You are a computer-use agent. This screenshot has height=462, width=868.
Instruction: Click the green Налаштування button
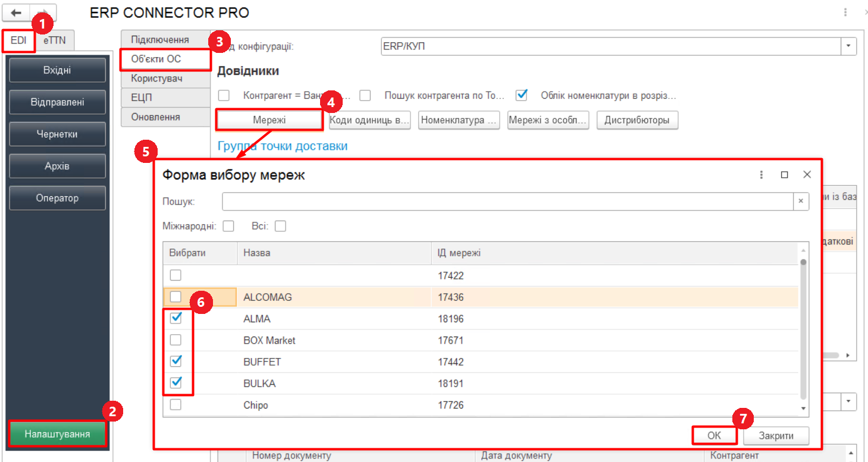[57, 434]
